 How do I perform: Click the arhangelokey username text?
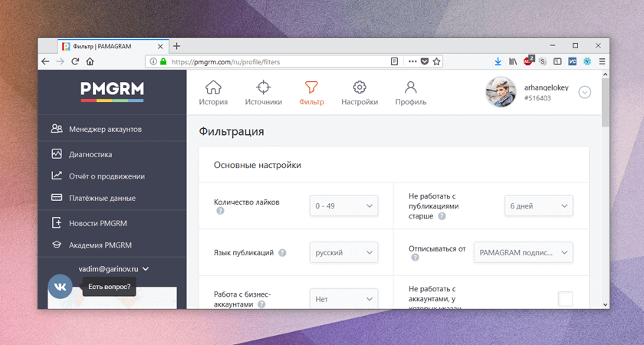[x=546, y=87]
